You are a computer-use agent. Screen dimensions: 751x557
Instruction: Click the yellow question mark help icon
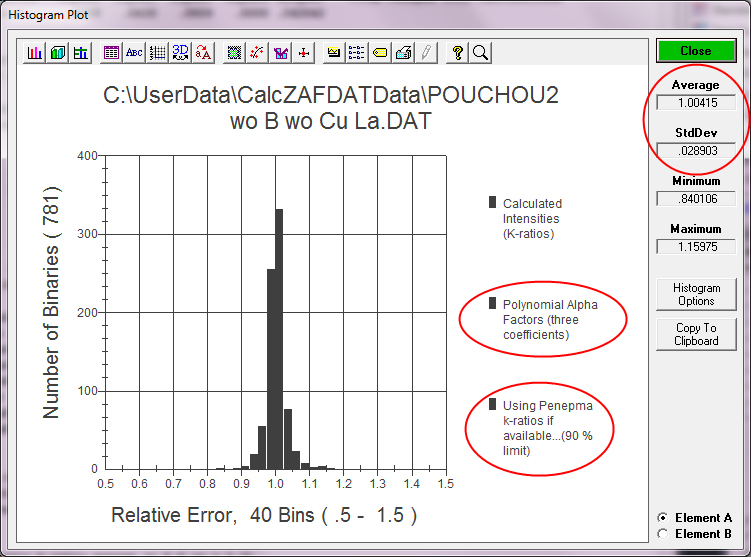pos(457,52)
